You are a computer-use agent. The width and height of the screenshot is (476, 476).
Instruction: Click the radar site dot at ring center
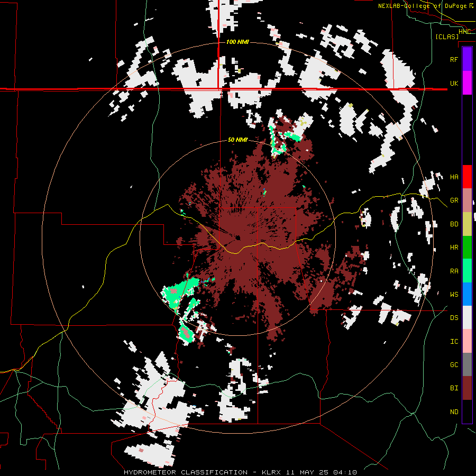click(x=238, y=237)
